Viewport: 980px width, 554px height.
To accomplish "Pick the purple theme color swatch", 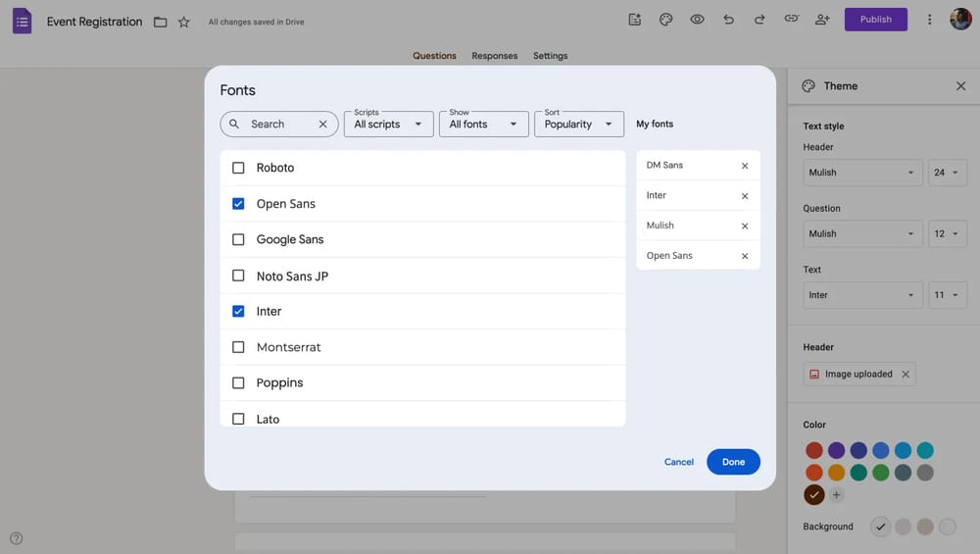I will (x=836, y=450).
